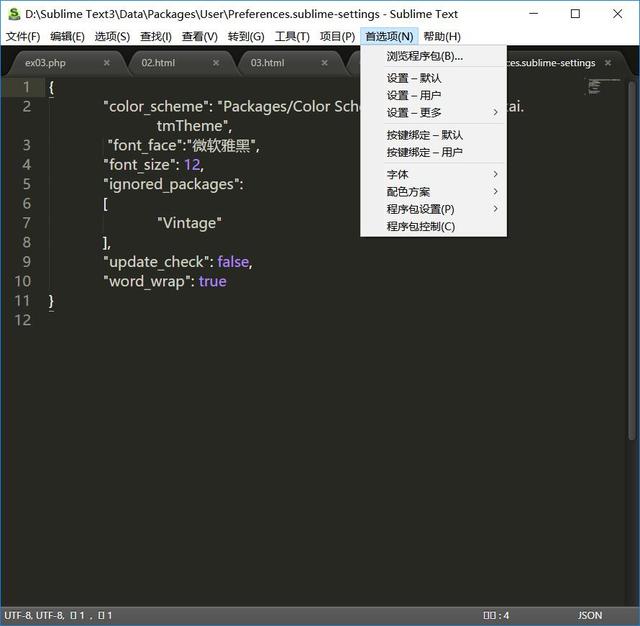
Task: Open the 文件(F) menu
Action: tap(23, 37)
